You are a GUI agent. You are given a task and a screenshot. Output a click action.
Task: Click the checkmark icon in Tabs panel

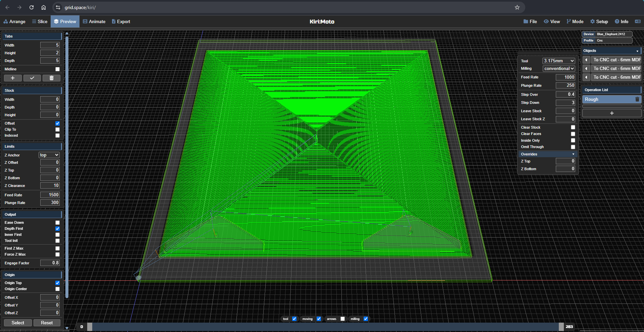coord(32,78)
